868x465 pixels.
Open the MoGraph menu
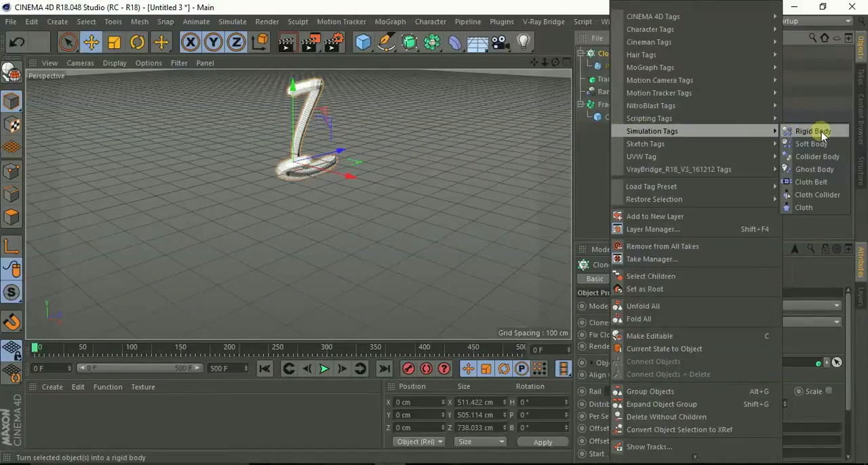pyautogui.click(x=390, y=22)
